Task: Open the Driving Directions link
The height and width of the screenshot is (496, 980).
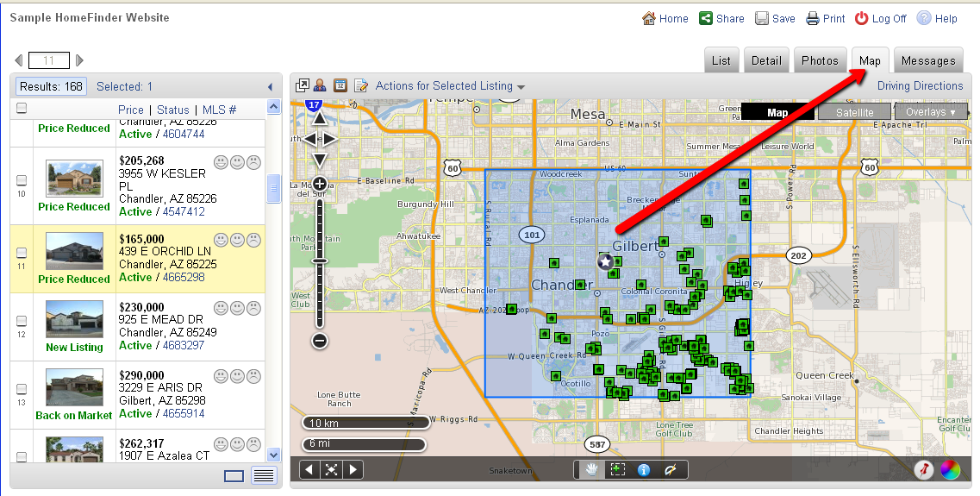Action: point(920,85)
